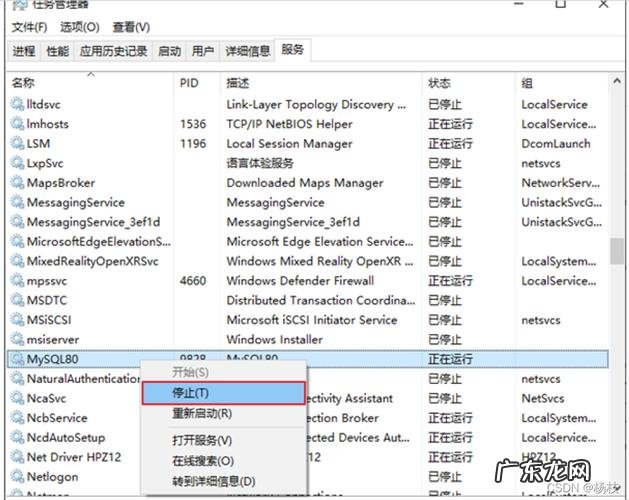
Task: Click the gear icon beside lltdsvc service
Action: click(17, 105)
